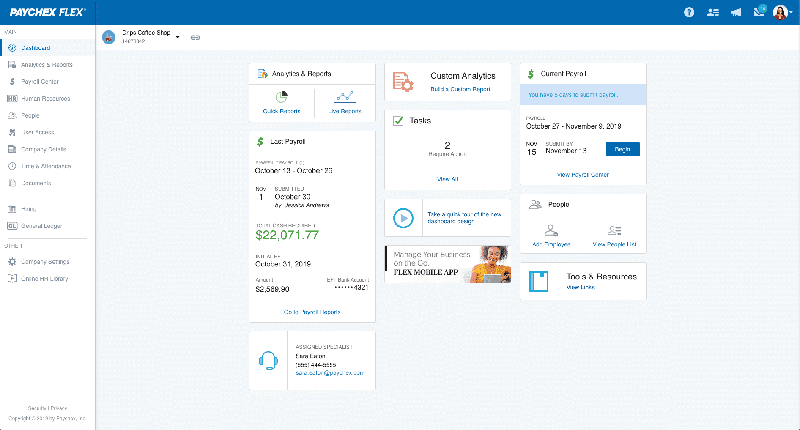Click the View People List icon

(614, 231)
